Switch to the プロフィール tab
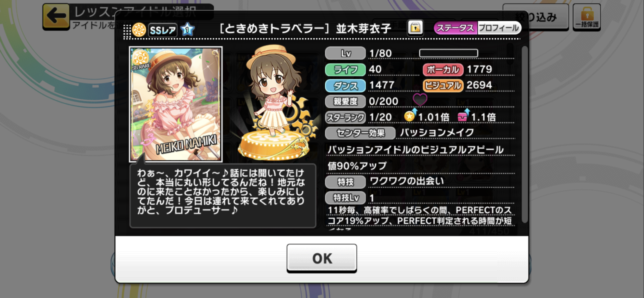The width and height of the screenshot is (644, 298). [499, 28]
